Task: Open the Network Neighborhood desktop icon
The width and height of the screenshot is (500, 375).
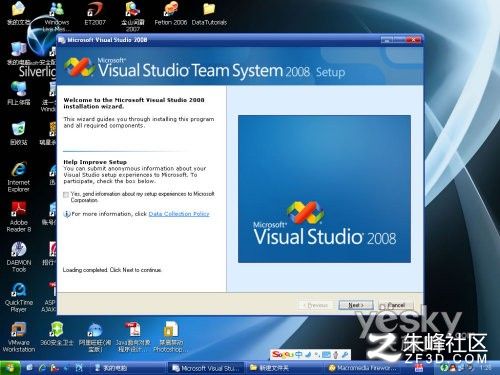Action: [18, 93]
